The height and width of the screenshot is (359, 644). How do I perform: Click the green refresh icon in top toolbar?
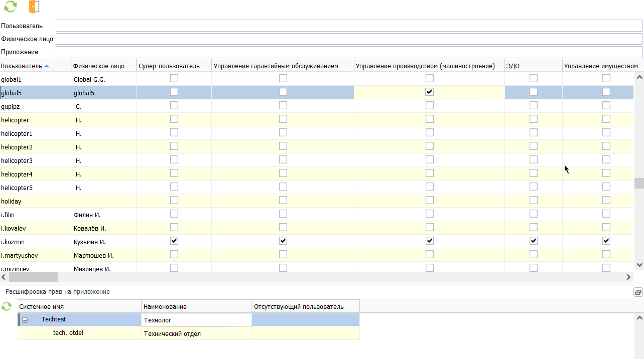10,7
